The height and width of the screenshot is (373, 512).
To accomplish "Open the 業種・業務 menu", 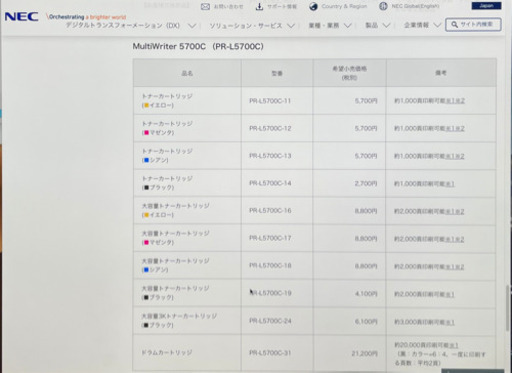I will pos(324,25).
